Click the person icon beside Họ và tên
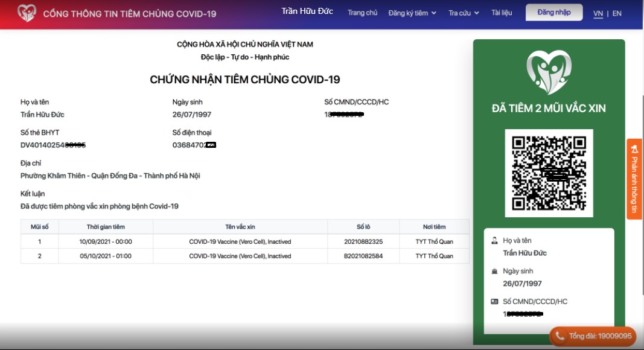The height and width of the screenshot is (350, 644). point(495,241)
